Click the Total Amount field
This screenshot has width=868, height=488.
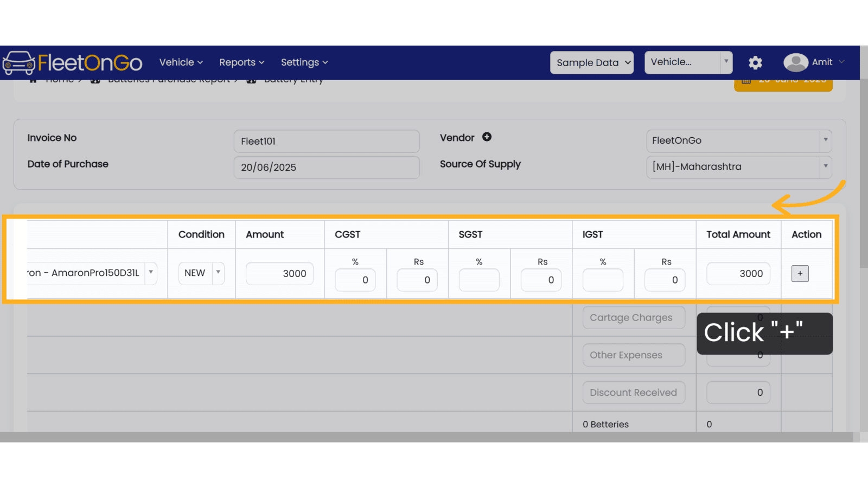click(x=738, y=273)
